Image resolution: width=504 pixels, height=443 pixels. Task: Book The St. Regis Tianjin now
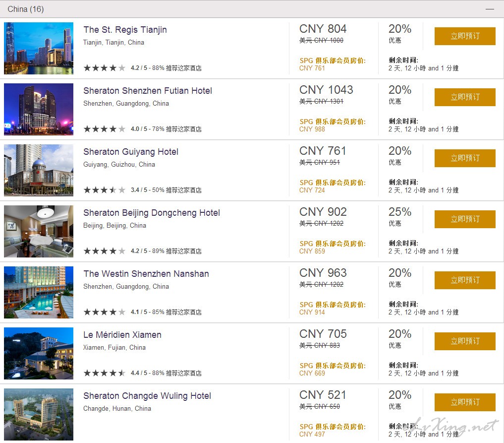tap(465, 36)
